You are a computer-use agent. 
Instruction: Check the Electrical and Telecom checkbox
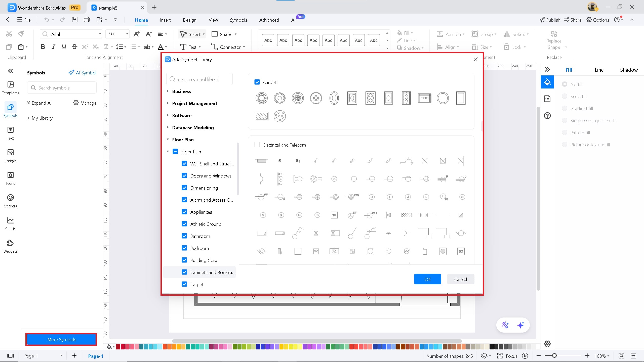click(257, 145)
